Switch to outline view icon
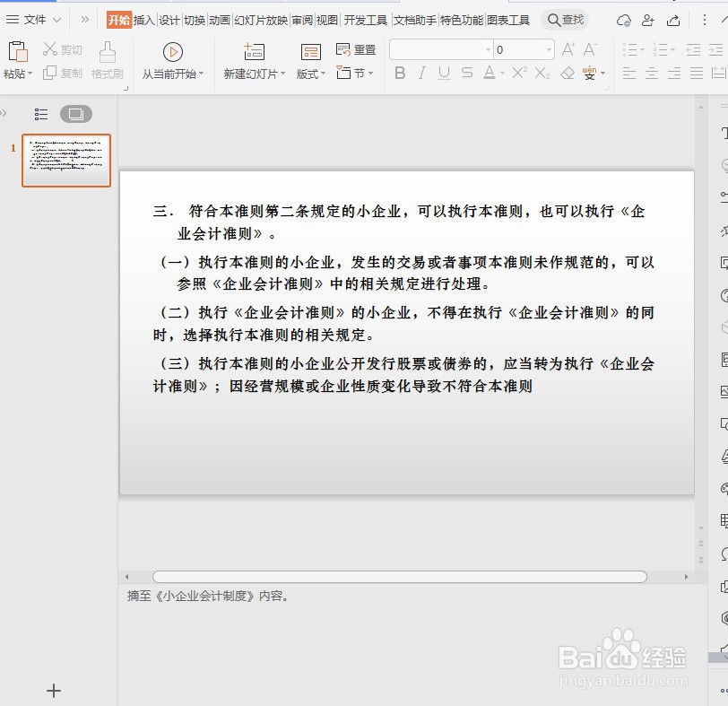This screenshot has height=706, width=728. click(41, 114)
